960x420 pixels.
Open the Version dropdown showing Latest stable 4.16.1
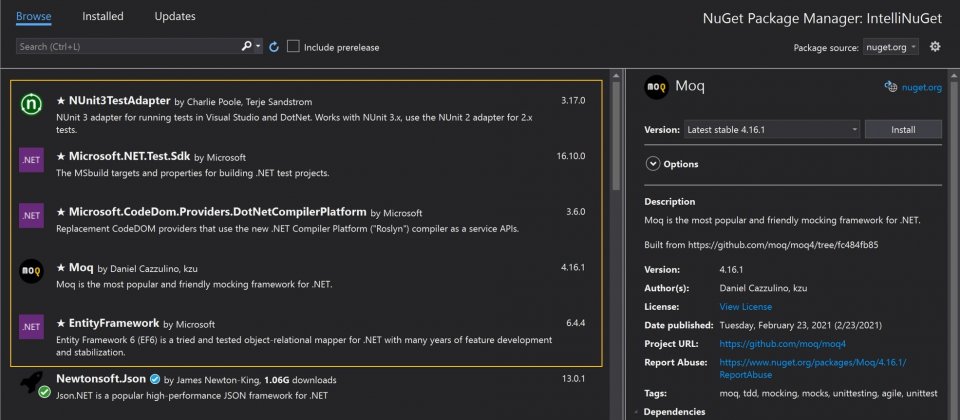pos(772,130)
